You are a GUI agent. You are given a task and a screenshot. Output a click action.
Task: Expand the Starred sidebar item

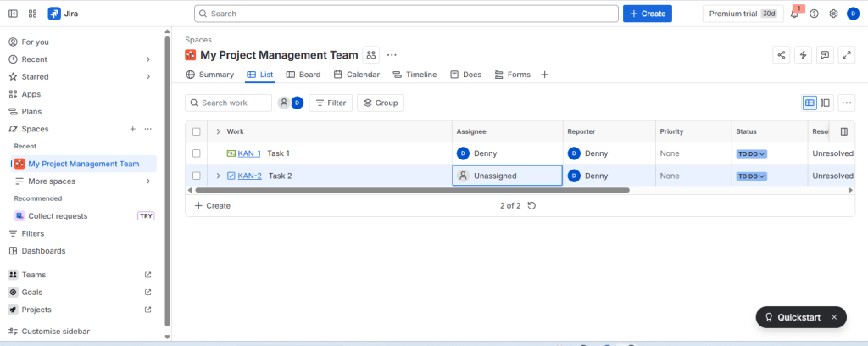click(x=147, y=77)
